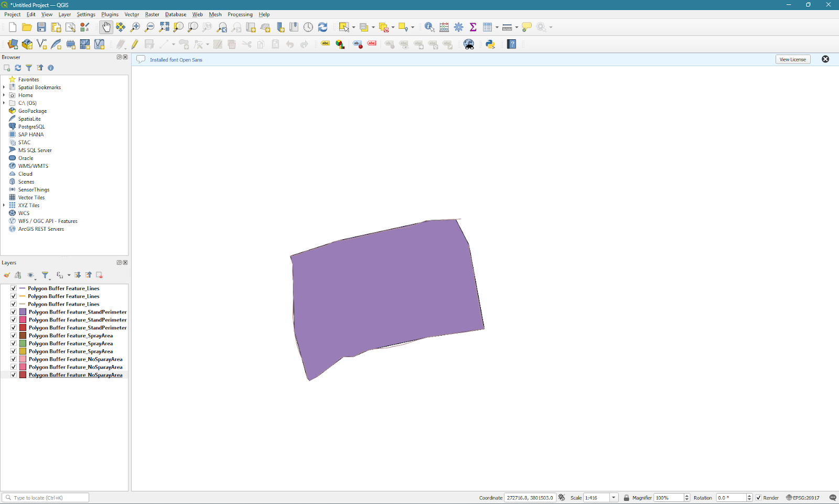Open the attribute table dropdown arrow
This screenshot has height=504, width=839.
pyautogui.click(x=497, y=27)
